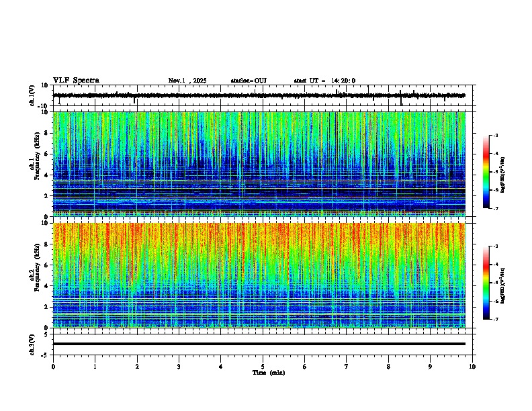
Task: Click the lower color scale bar for ch.2
Action: coord(486,283)
